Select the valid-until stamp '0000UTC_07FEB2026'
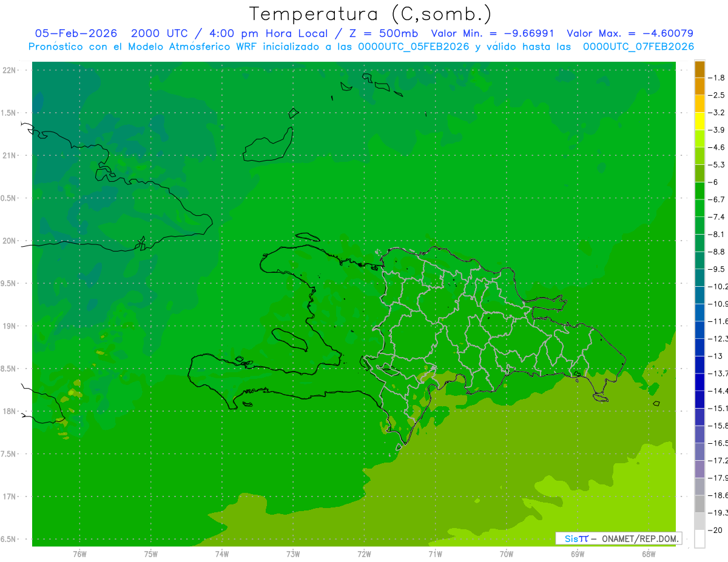This screenshot has width=728, height=562. 638,47
